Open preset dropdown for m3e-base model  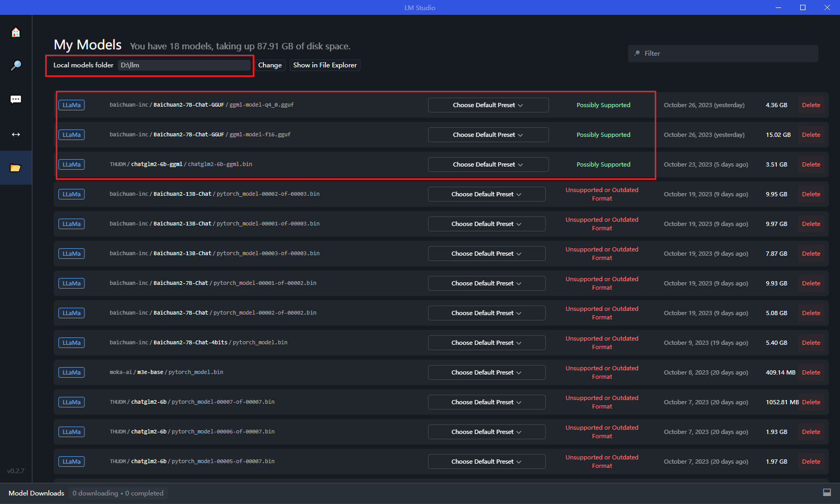click(486, 372)
